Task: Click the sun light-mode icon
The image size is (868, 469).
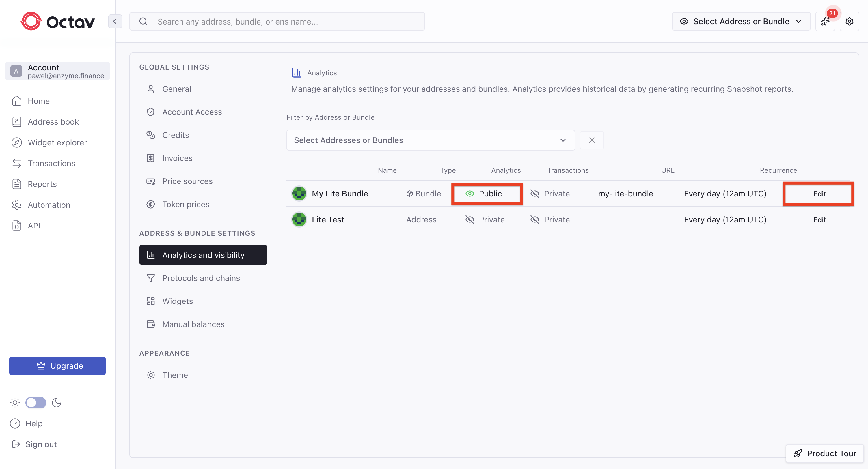Action: point(15,402)
